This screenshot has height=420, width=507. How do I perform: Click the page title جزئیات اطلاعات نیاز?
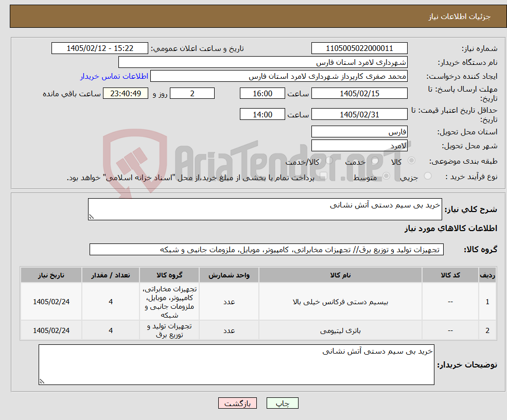460,16
